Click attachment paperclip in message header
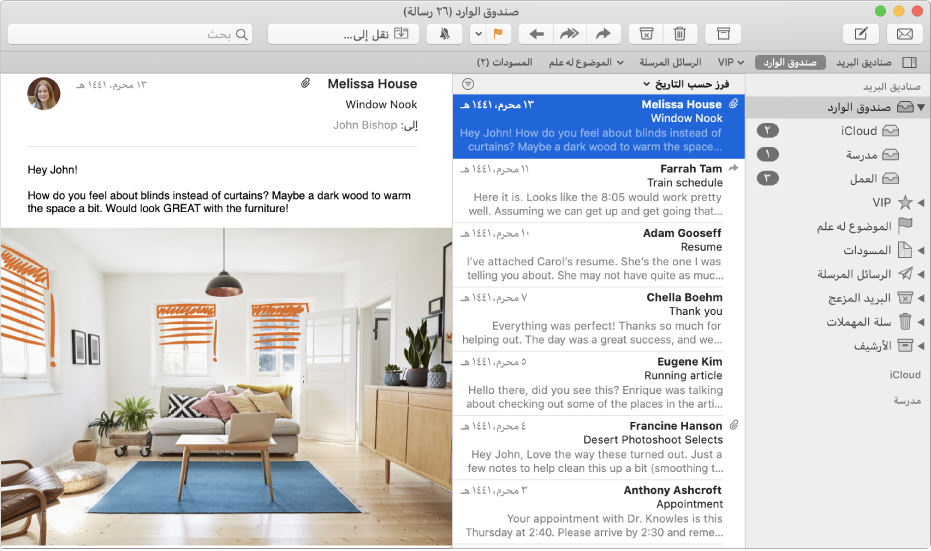Screen dimensions: 931x551 [x=305, y=83]
